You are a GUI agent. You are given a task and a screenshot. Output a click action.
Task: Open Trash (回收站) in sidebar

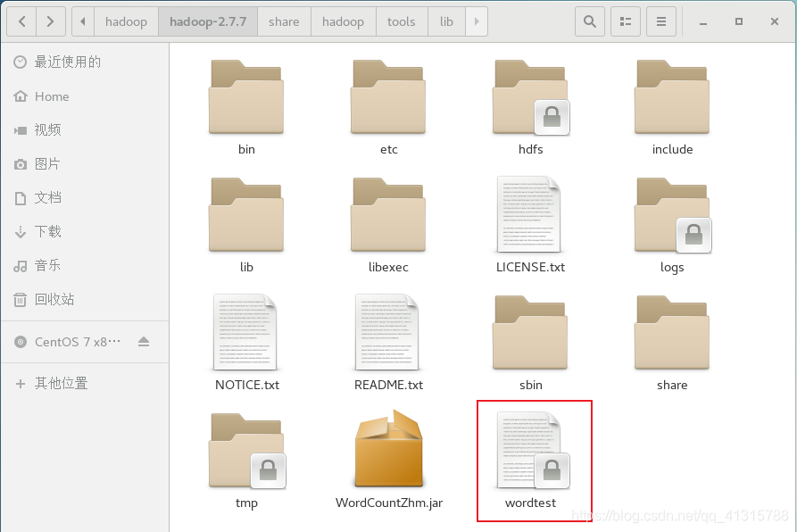(x=85, y=299)
